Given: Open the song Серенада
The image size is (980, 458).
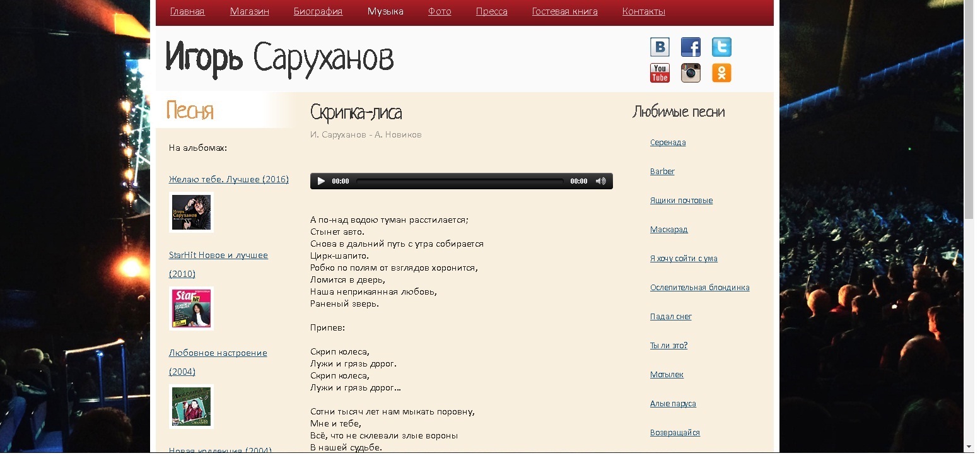Looking at the screenshot, I should tap(668, 143).
